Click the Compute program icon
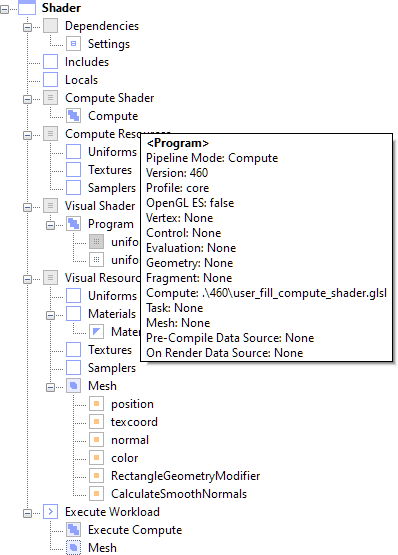Viewport: 398px width, 555px height. pos(73,116)
